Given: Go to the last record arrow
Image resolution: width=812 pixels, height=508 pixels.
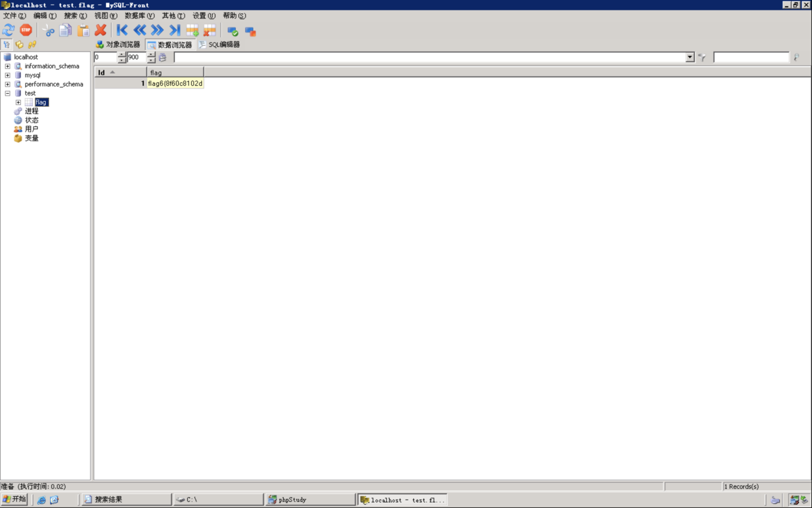Looking at the screenshot, I should pos(174,30).
